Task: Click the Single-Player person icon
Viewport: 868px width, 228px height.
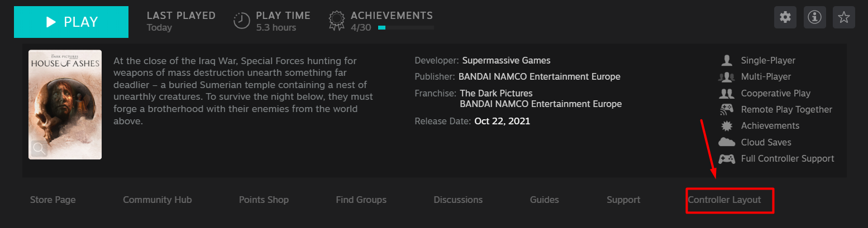Action: click(x=726, y=60)
